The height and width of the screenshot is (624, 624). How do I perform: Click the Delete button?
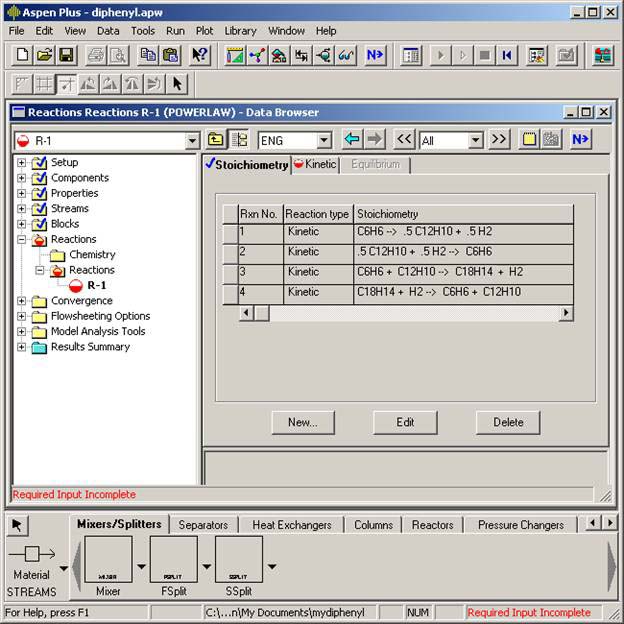[508, 422]
